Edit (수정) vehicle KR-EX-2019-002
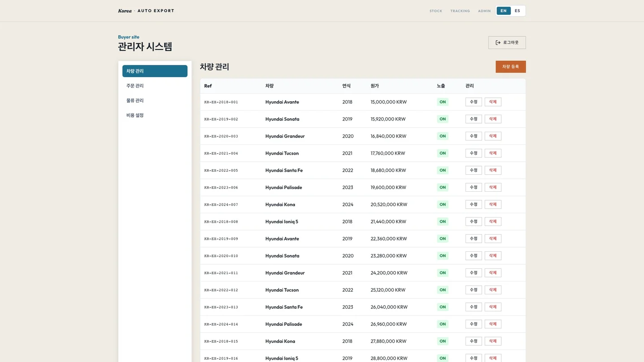 click(474, 119)
